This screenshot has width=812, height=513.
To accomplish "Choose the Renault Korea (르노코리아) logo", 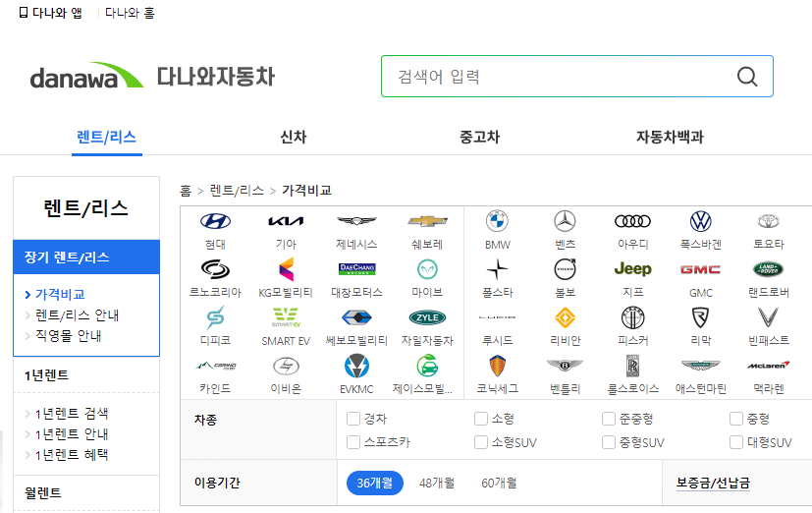I will tap(215, 269).
